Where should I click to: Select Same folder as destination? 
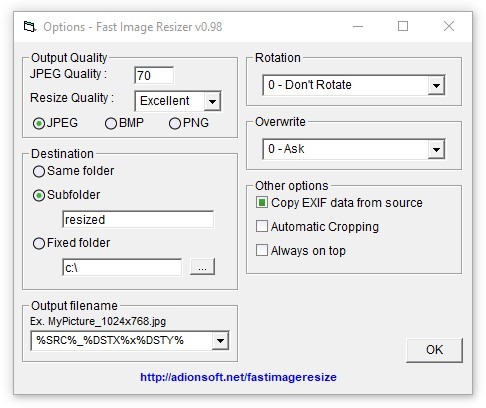coord(39,172)
